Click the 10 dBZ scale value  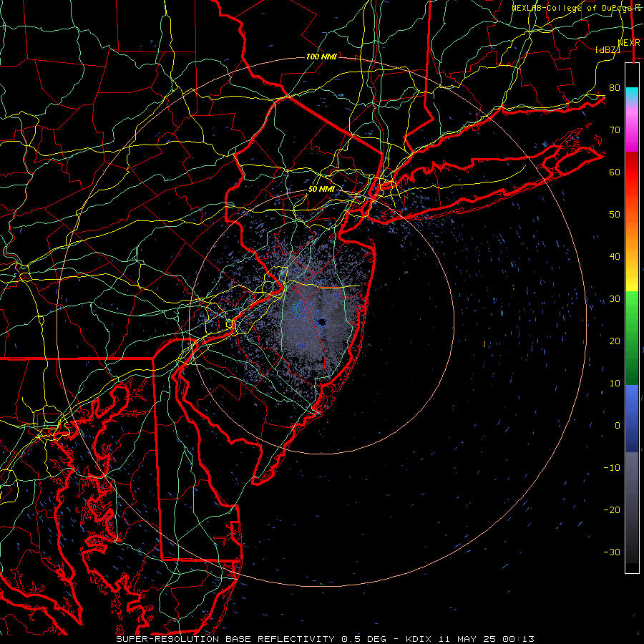615,384
